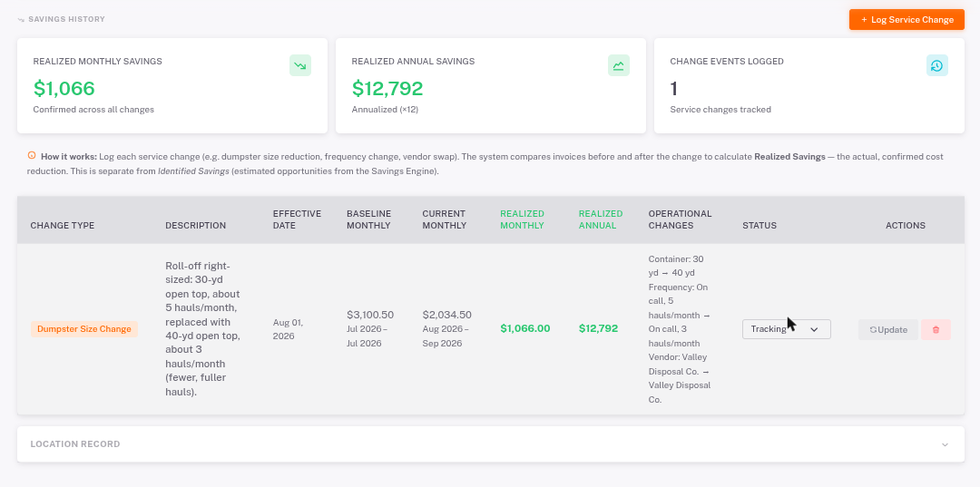Screen dimensions: 980x487
Task: Click the red trash delete icon
Action: coord(936,330)
